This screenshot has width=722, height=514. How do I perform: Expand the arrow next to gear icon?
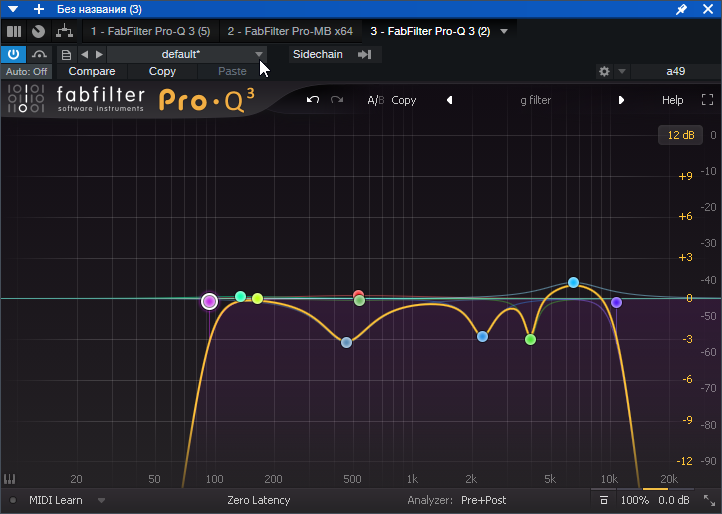tap(622, 71)
